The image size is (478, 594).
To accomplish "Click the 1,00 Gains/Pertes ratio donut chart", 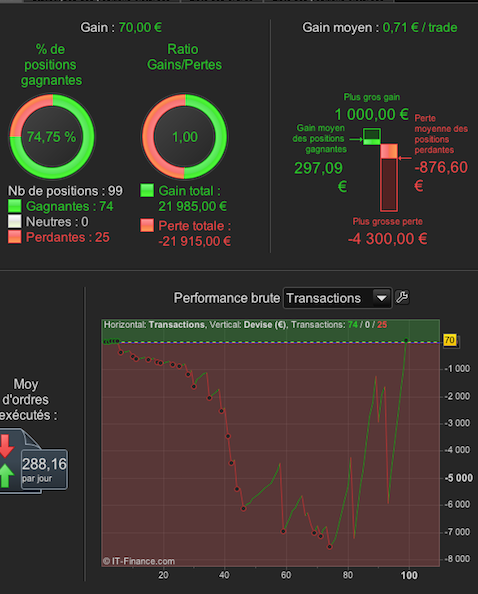I will [184, 136].
